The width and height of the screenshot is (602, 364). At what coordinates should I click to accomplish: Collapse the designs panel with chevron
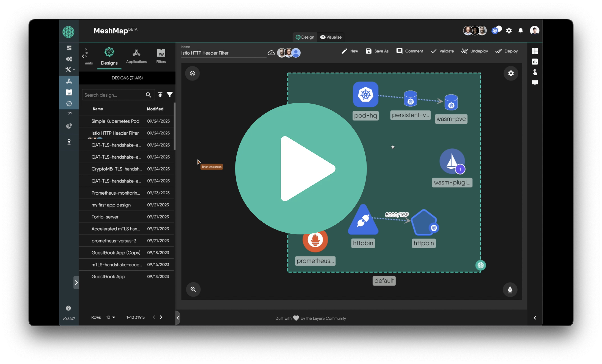pos(178,317)
